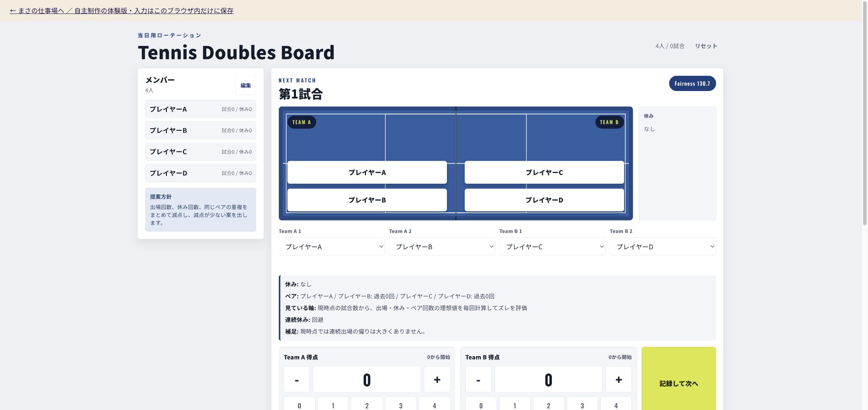Screen dimensions: 868x410
Task: Increase Team A score with plus
Action: [437, 379]
